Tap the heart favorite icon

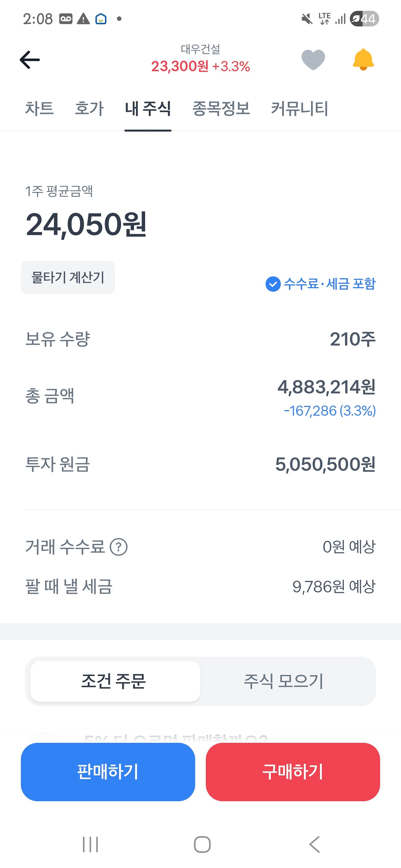coord(313,60)
